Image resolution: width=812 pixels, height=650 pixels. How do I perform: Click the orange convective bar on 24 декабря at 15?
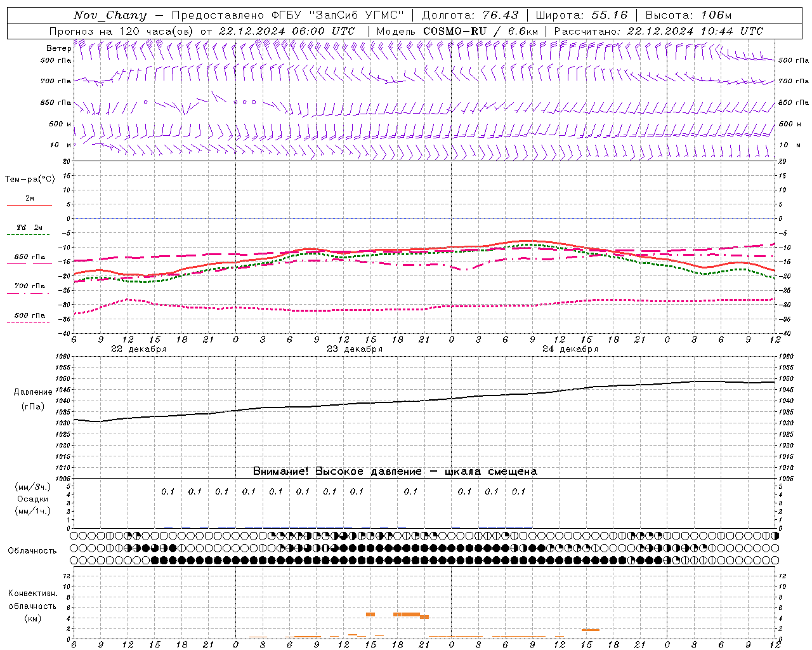coord(591,630)
